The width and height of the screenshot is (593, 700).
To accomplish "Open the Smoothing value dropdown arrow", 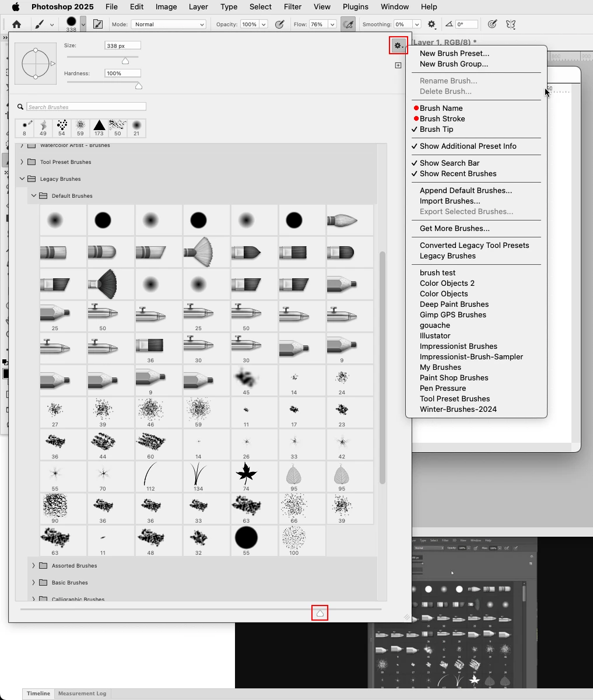I will (x=416, y=24).
